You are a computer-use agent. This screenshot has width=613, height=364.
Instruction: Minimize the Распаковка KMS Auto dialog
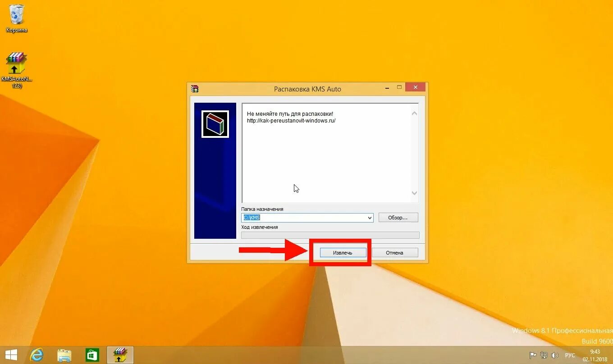[x=387, y=87]
